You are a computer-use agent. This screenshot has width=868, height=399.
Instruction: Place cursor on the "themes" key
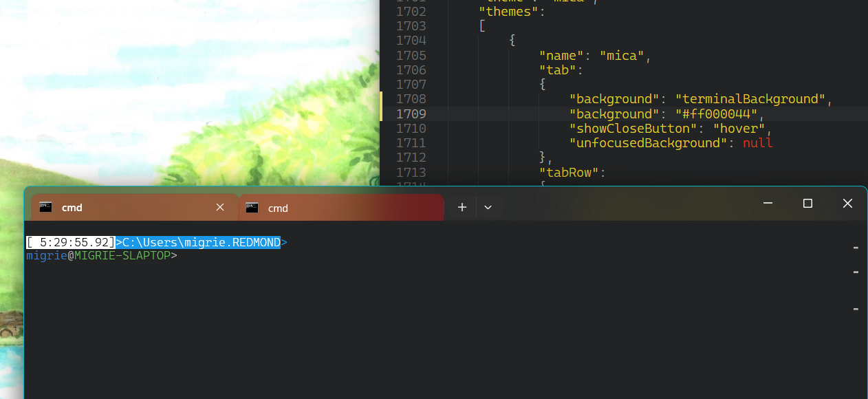click(x=508, y=11)
